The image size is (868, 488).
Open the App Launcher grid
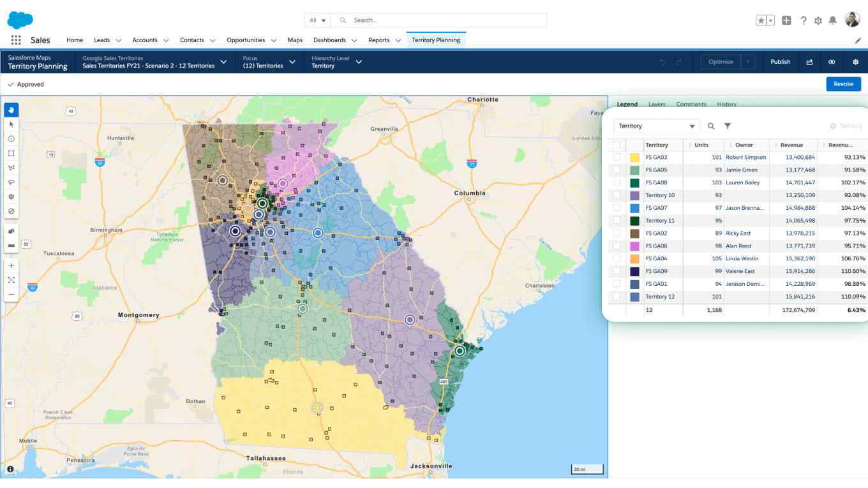pos(16,40)
